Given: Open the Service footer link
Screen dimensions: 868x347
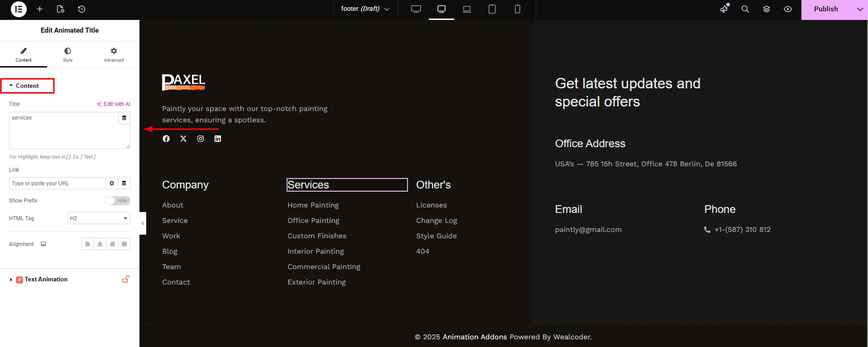Looking at the screenshot, I should tap(175, 221).
